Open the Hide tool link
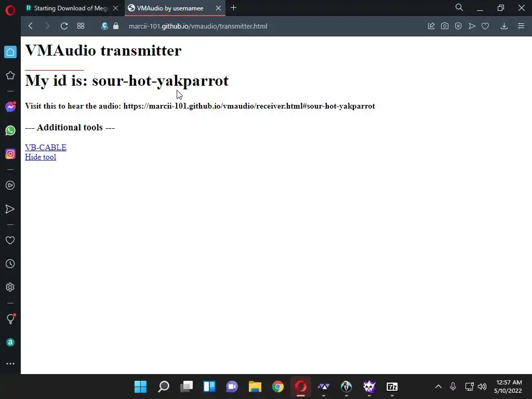The image size is (532, 399). pos(41,157)
